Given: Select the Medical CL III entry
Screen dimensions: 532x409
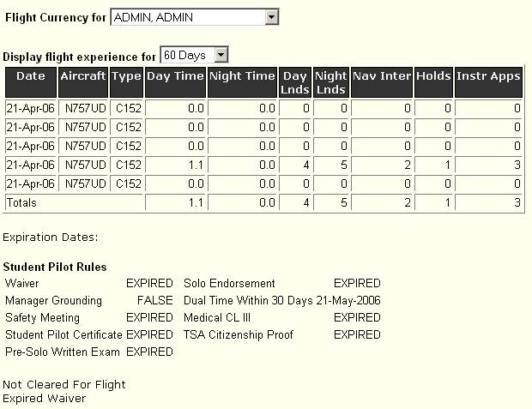Looking at the screenshot, I should point(217,318).
